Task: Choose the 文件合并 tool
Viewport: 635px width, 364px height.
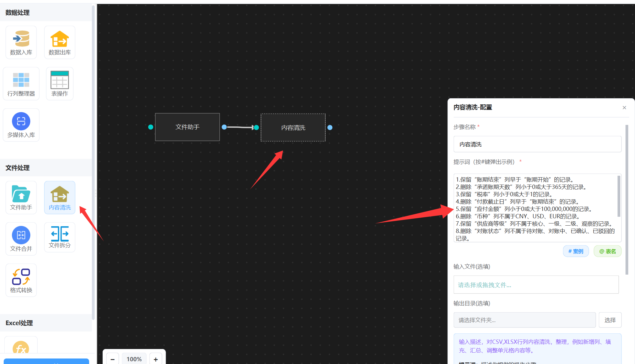Action: tap(21, 239)
